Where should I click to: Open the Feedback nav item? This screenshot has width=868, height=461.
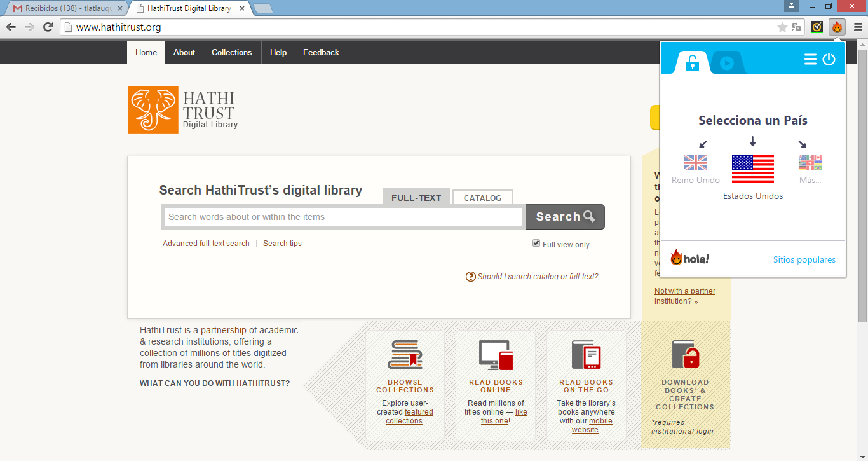tap(321, 53)
